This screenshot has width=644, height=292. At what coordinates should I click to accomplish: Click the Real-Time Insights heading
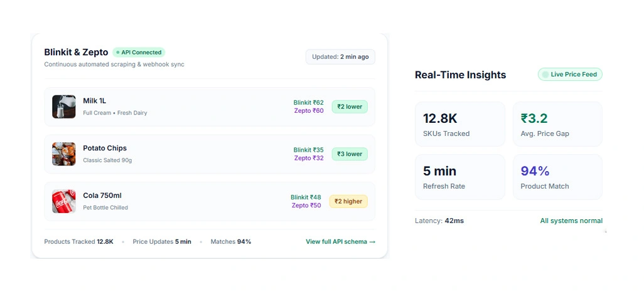(x=461, y=75)
